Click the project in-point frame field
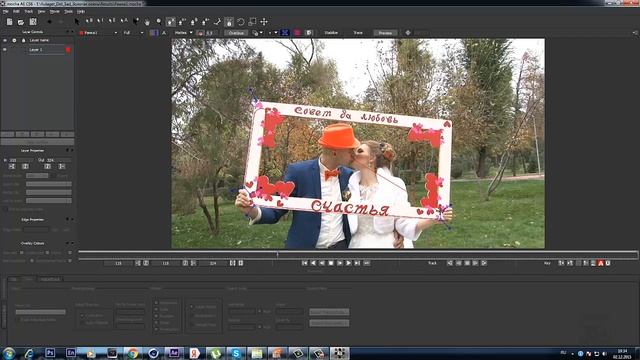 [118, 263]
